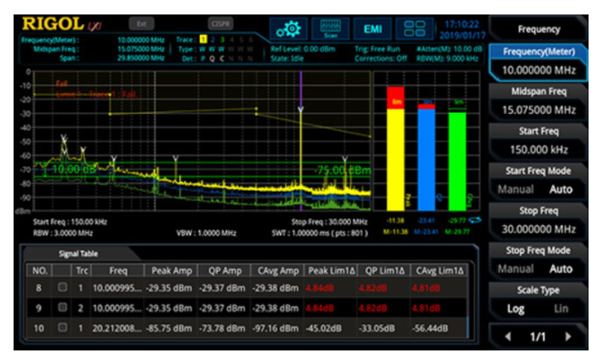Click the NO. column header
The image size is (594, 364).
[x=40, y=271]
